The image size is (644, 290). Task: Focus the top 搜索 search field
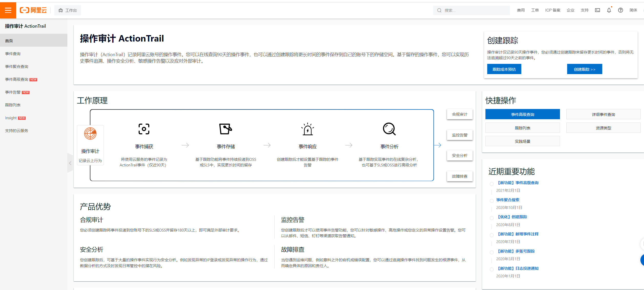click(471, 11)
